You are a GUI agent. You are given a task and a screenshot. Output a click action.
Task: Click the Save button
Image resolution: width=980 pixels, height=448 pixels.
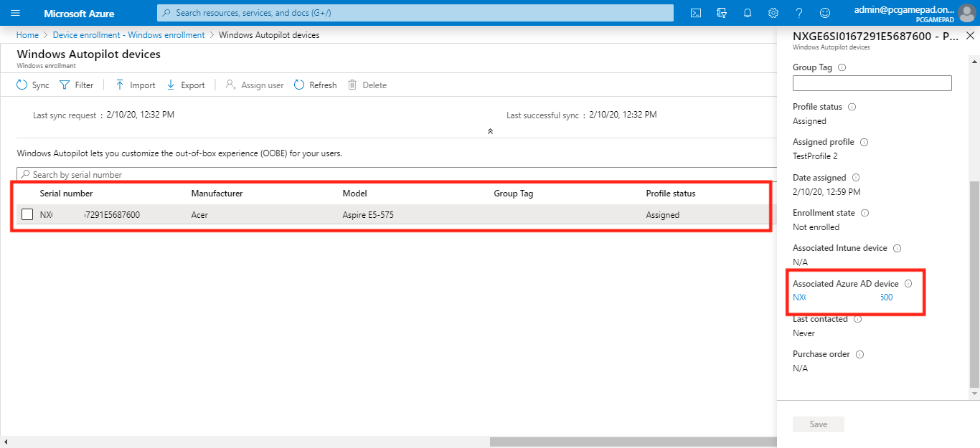[819, 424]
